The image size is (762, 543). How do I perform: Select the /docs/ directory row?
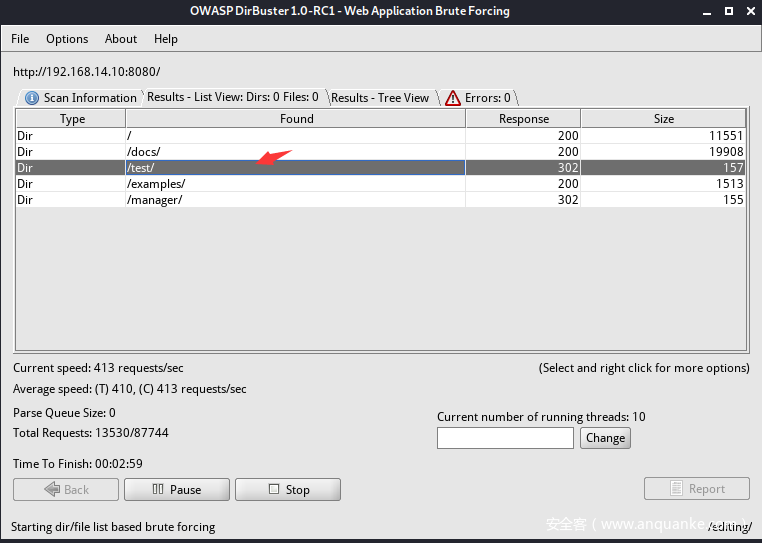pos(381,152)
